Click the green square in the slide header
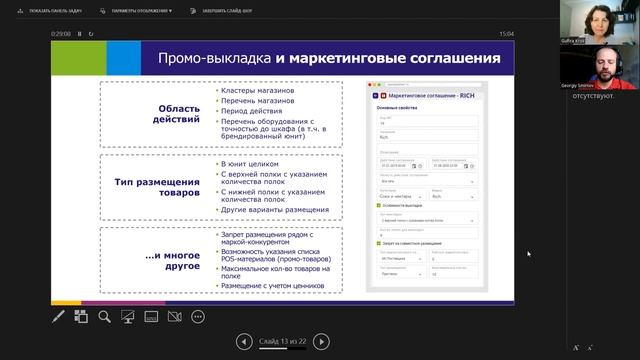640x360 pixels. click(79, 58)
